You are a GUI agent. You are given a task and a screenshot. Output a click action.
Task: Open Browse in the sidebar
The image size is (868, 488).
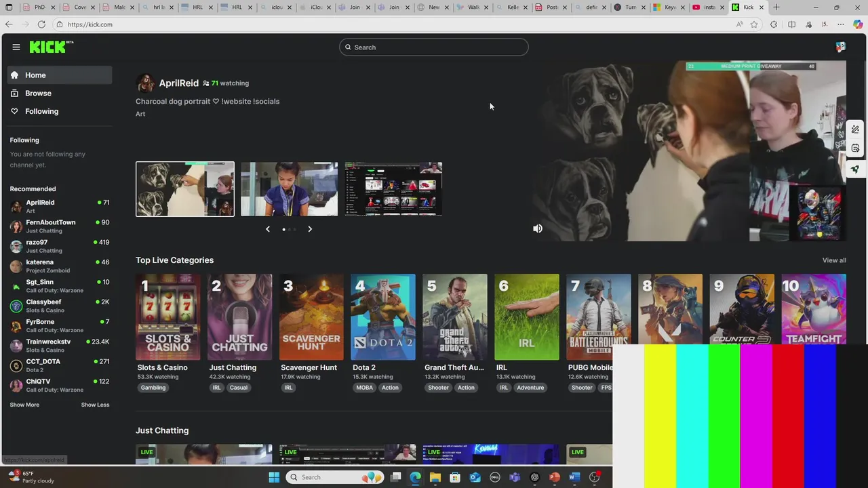(60, 94)
